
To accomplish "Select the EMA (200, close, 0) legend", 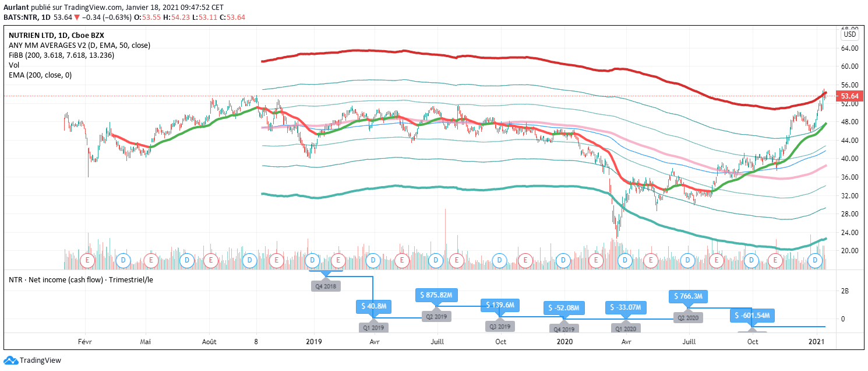I will pyautogui.click(x=40, y=75).
